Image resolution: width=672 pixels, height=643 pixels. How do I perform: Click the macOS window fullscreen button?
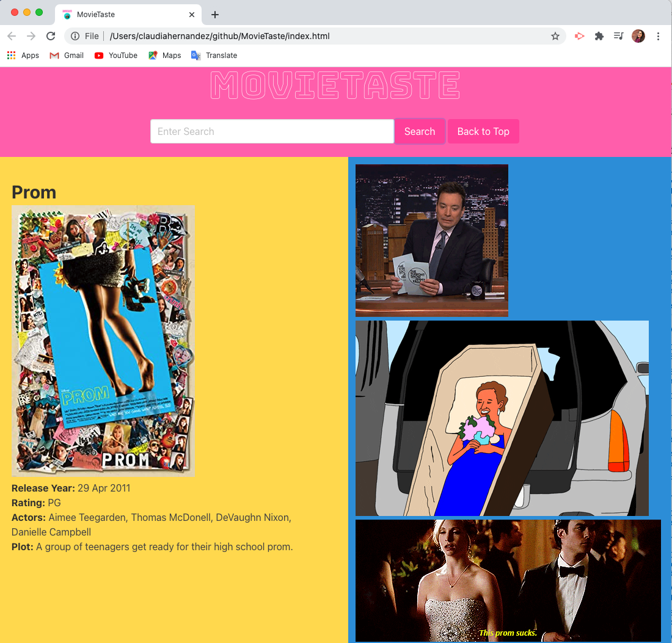[39, 12]
